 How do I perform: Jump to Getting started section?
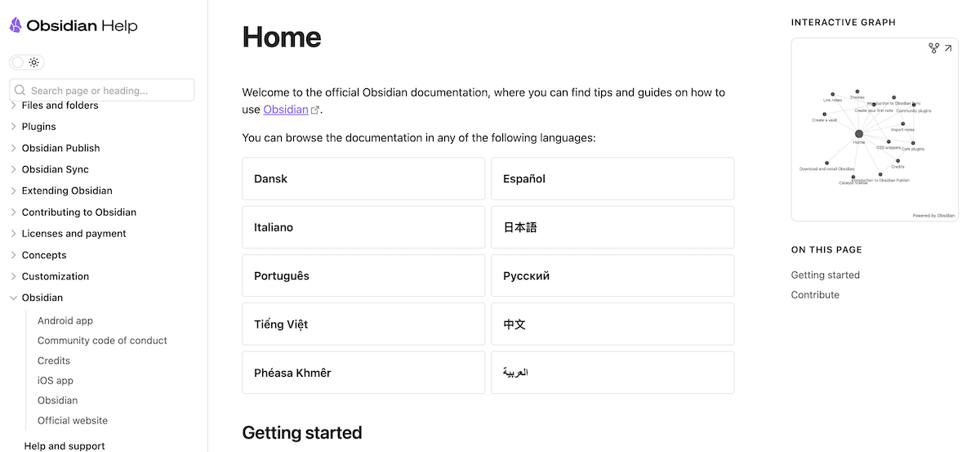pos(825,275)
